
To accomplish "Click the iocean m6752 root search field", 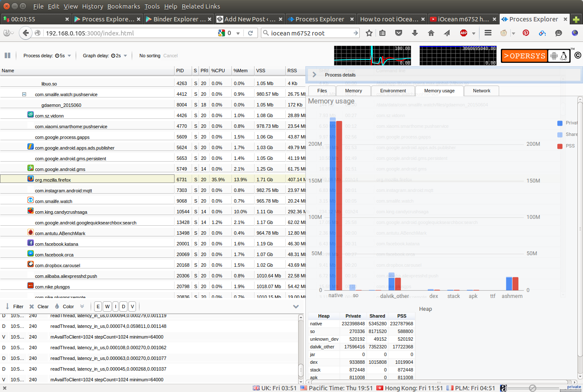I will pyautogui.click(x=311, y=33).
